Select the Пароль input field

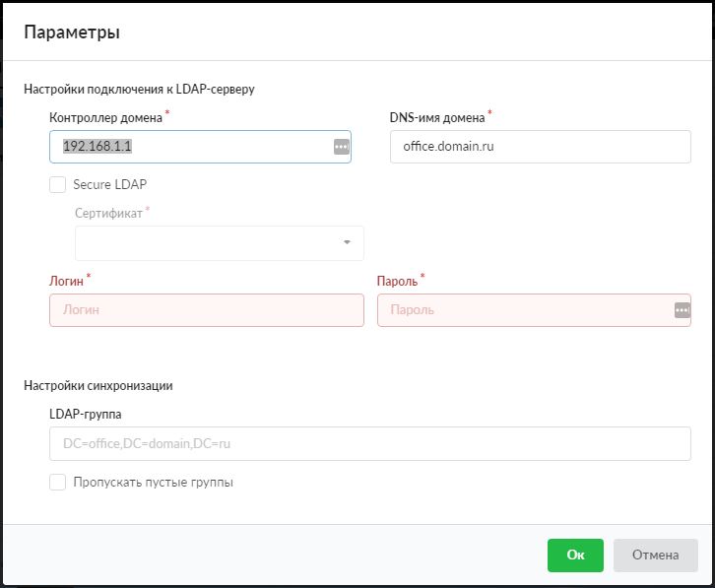click(x=522, y=309)
